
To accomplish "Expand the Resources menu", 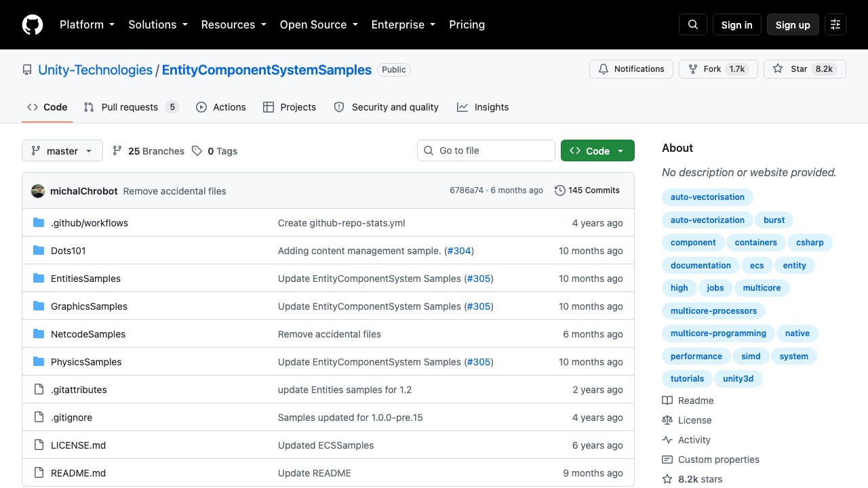I will tap(233, 24).
